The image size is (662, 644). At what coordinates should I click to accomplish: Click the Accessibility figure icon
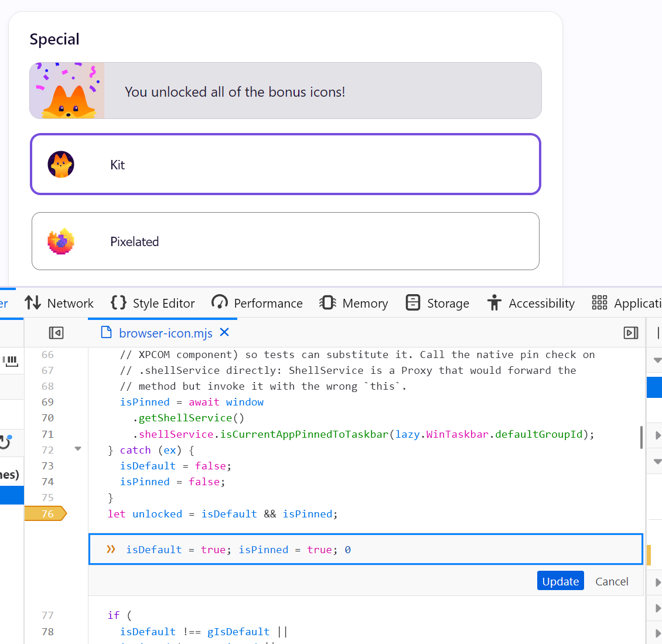point(494,303)
